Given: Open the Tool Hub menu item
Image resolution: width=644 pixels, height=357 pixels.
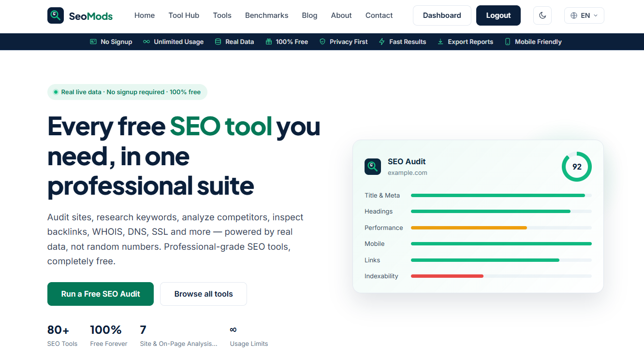Looking at the screenshot, I should click(x=184, y=15).
